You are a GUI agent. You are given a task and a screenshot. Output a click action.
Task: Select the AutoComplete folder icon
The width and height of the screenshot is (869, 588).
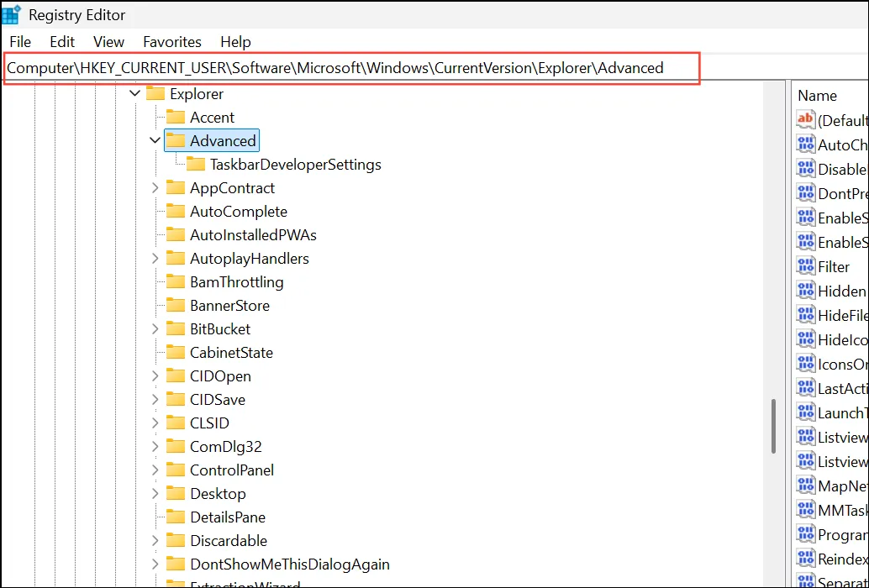pyautogui.click(x=176, y=212)
